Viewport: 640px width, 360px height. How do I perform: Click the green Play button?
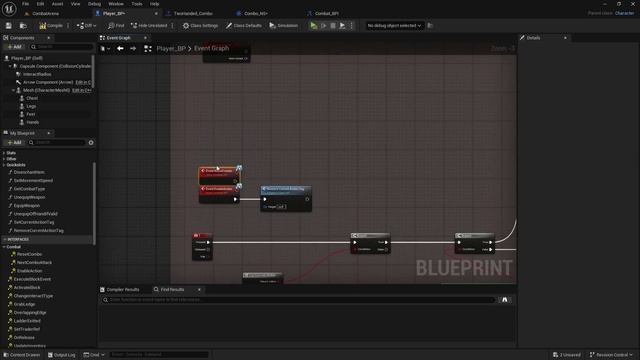pyautogui.click(x=313, y=25)
